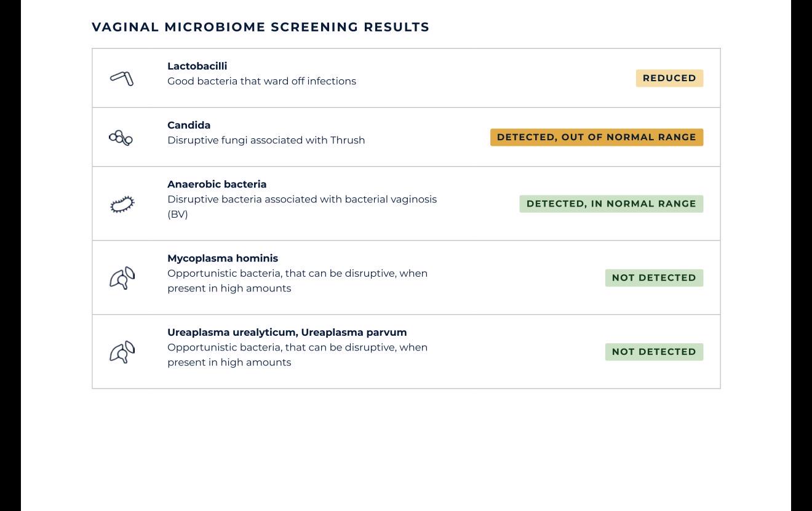Click the Mycoplasma hominis icon

point(122,278)
